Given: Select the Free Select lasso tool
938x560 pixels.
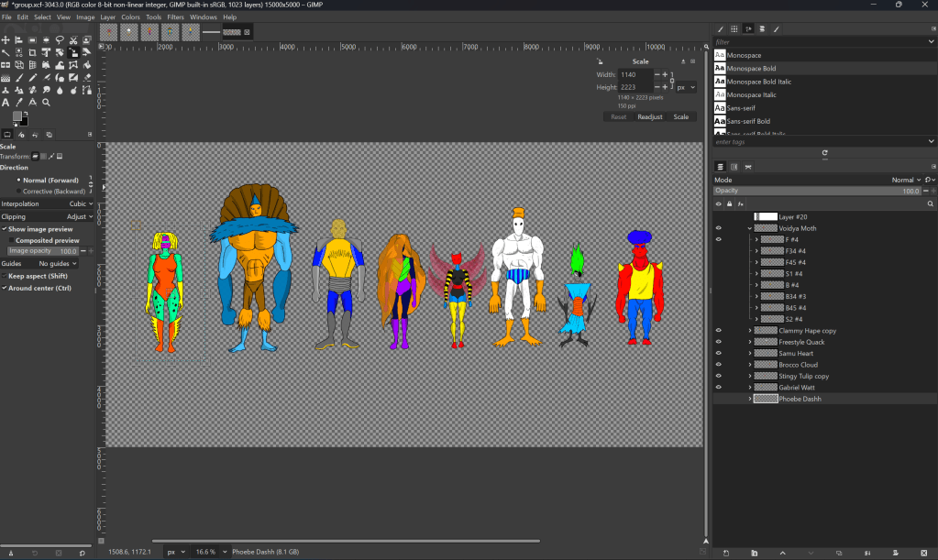Looking at the screenshot, I should pyautogui.click(x=60, y=40).
